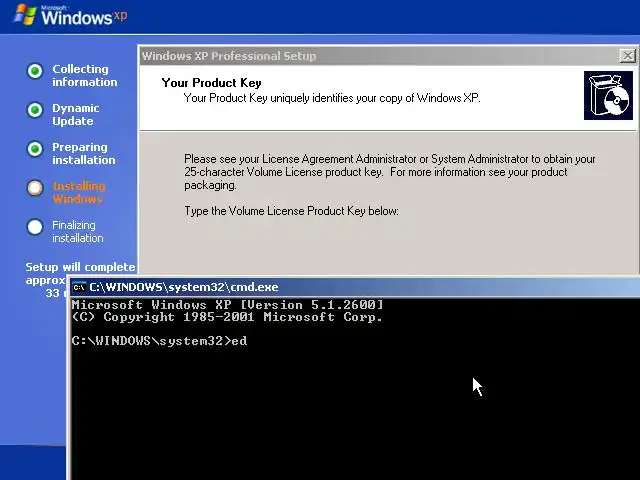
Task: Click the License Agreement Administrator paragraph
Action: (x=390, y=172)
